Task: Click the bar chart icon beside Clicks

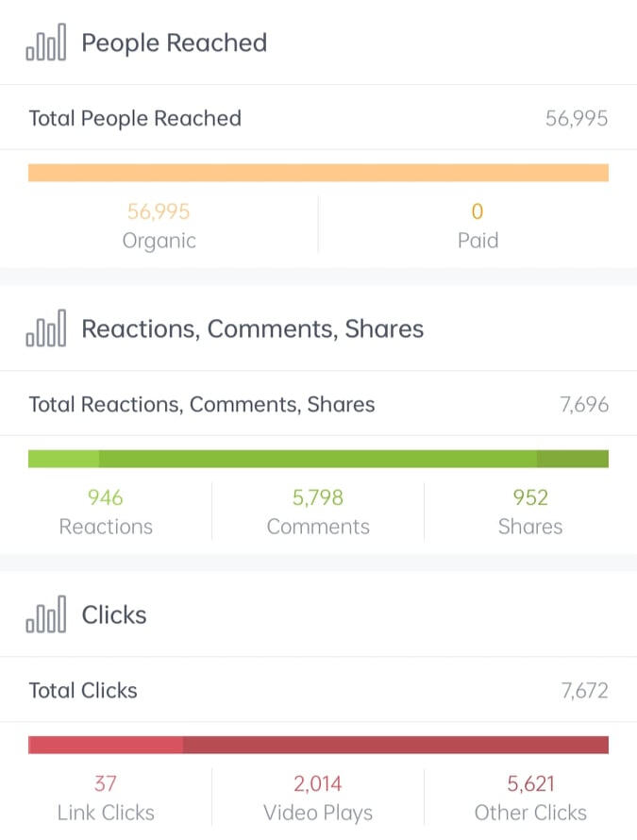Action: 45,614
